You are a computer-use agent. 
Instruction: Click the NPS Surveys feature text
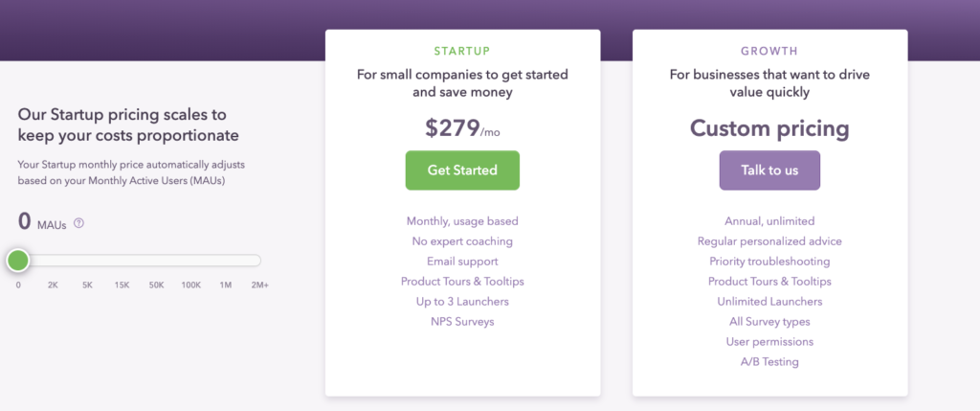462,322
